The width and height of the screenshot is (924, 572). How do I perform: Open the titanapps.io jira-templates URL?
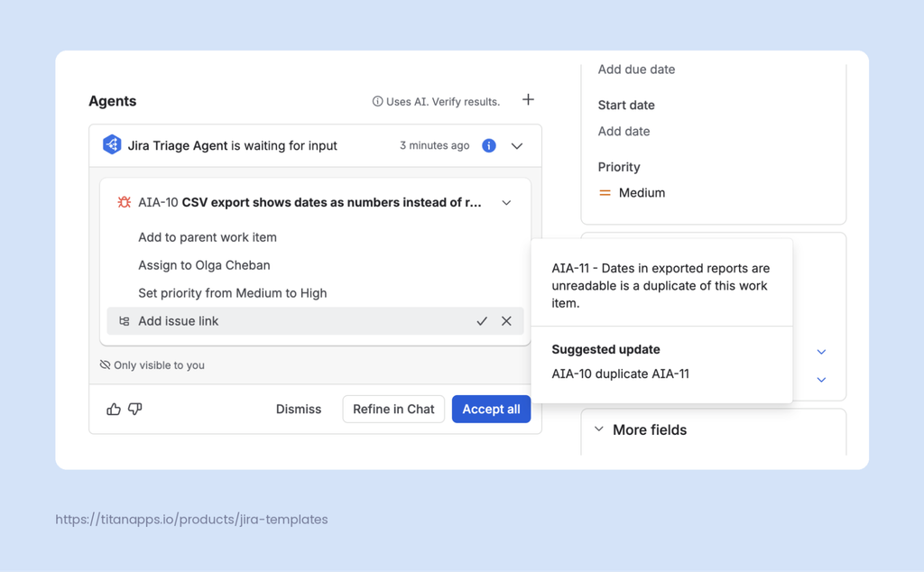coord(191,519)
